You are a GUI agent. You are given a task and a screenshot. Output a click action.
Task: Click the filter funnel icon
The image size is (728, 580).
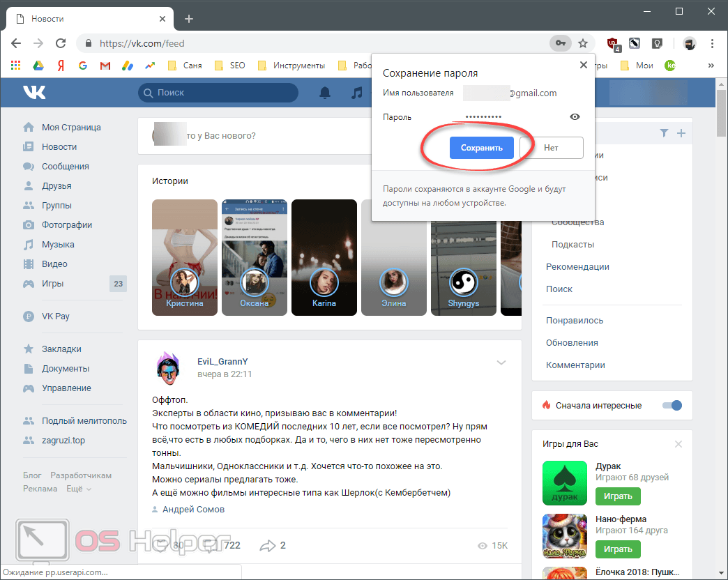pos(664,133)
